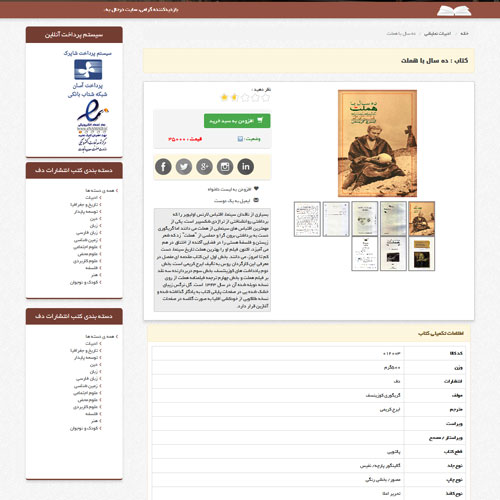Click the large Hamlet book cover image

point(377,143)
